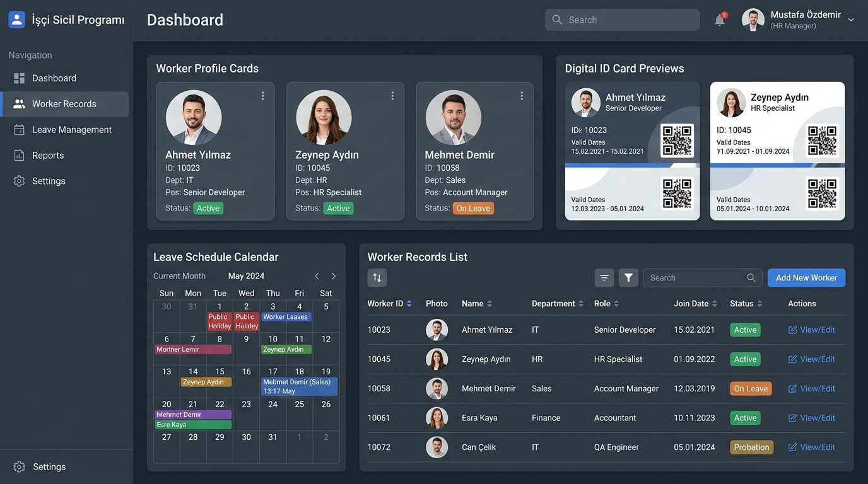This screenshot has height=484, width=868.
Task: Click the gear icon in the bottom Settings bar
Action: tap(20, 467)
